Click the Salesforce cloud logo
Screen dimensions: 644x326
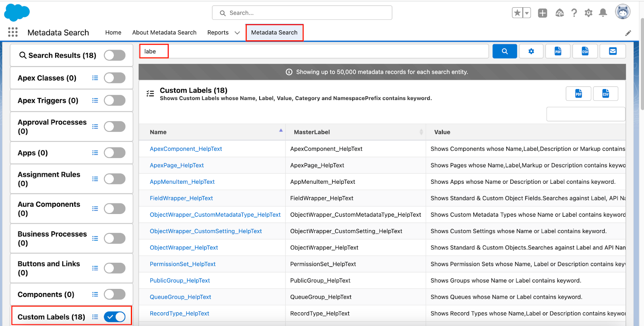click(x=17, y=12)
